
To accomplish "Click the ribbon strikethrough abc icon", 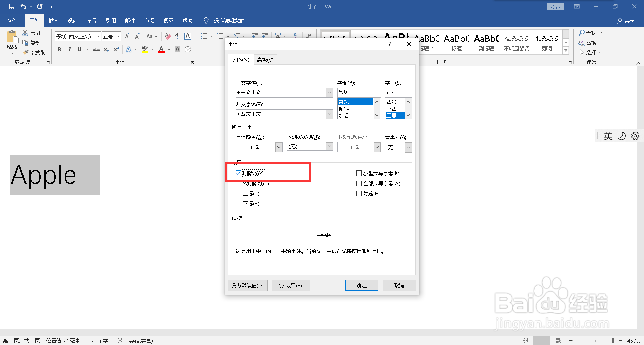I will click(96, 50).
